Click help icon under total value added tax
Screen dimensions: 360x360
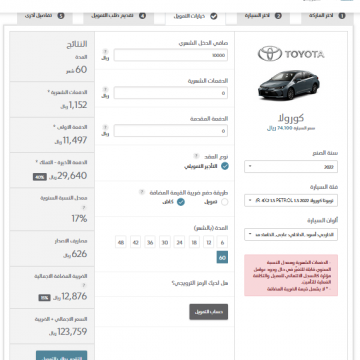point(84,285)
